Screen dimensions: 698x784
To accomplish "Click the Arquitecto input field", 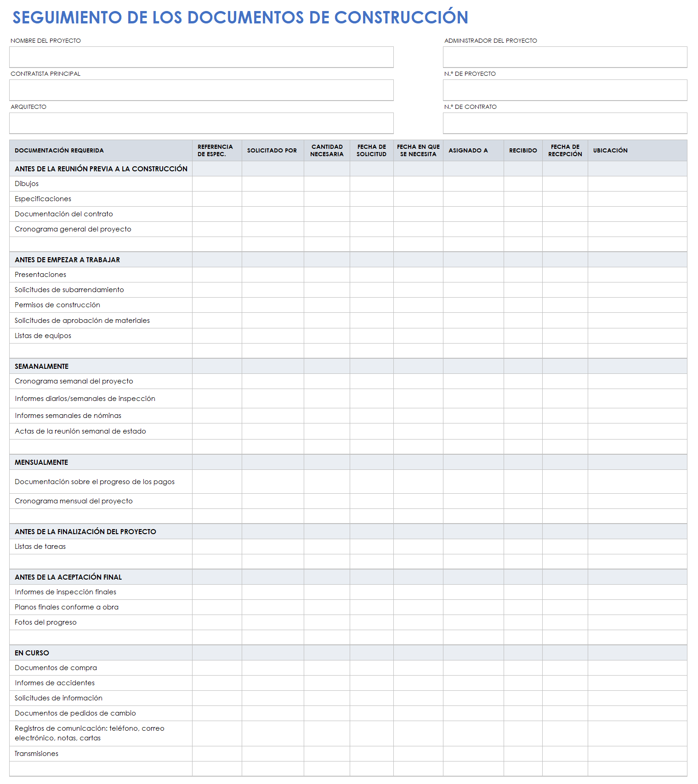I will click(x=201, y=123).
